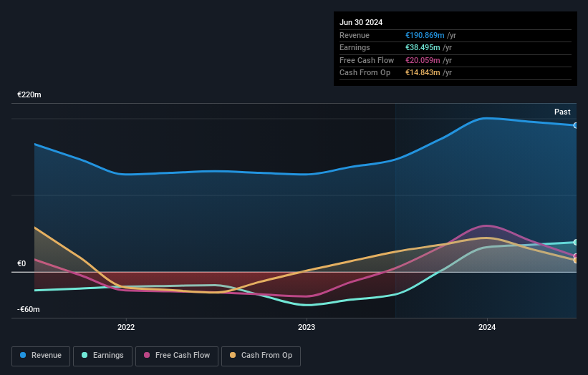Click the 2022 x-axis label
588x375 pixels.
tap(126, 327)
